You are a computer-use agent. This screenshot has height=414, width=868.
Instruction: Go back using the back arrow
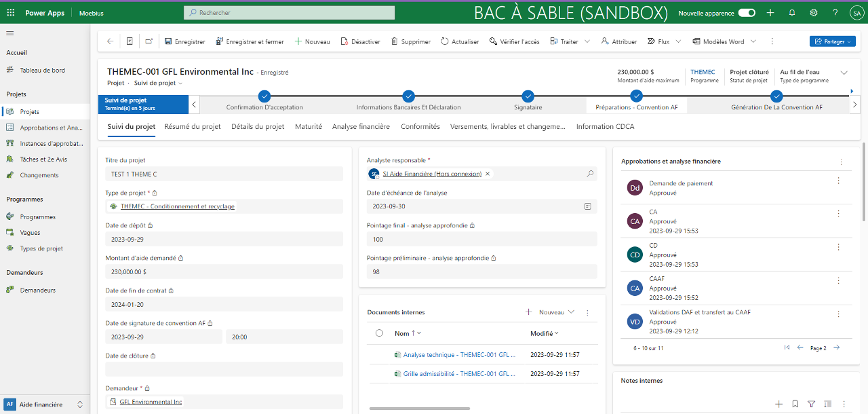(x=110, y=41)
